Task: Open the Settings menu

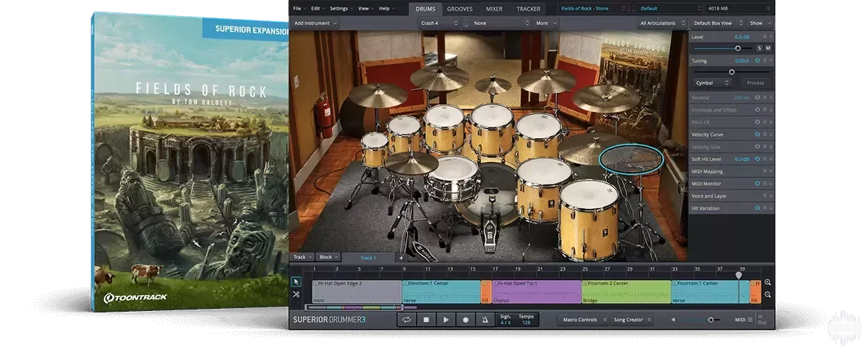Action: tap(341, 9)
